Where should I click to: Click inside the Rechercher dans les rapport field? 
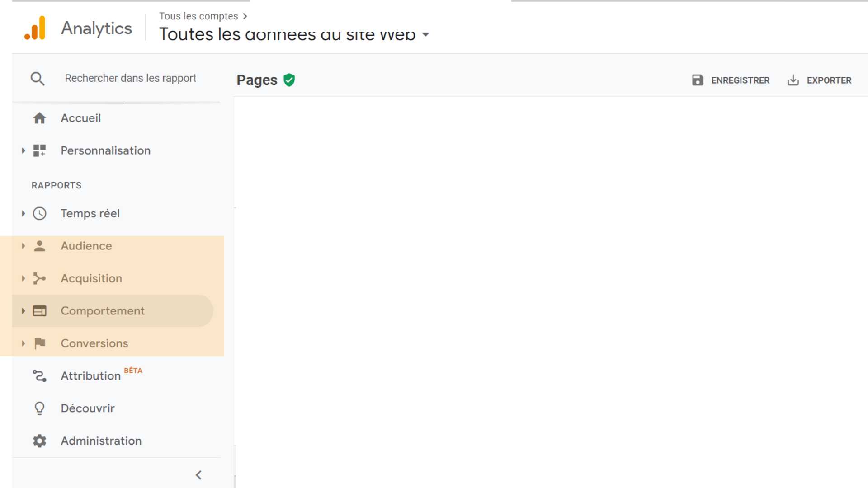tap(130, 78)
